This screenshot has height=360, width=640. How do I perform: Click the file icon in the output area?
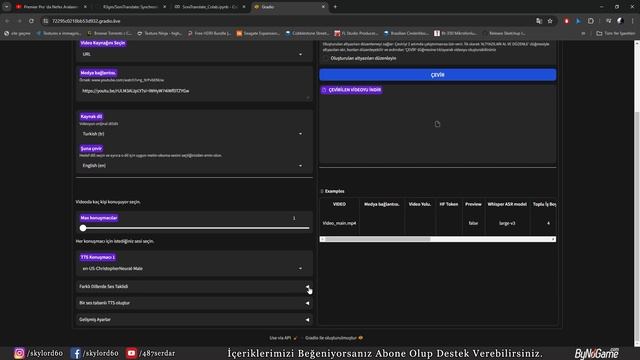[x=437, y=124]
